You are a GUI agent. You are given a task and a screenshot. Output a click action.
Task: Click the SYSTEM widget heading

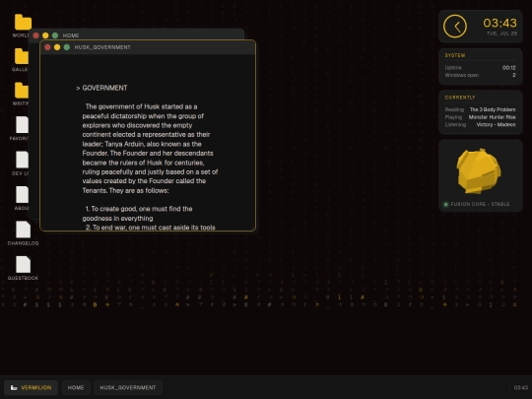pyautogui.click(x=455, y=55)
